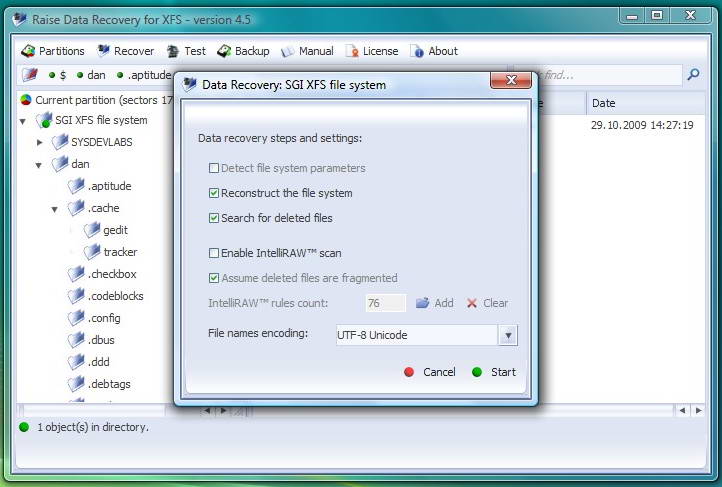Click the file list scroll right arrow
Image resolution: width=722 pixels, height=487 pixels.
click(x=699, y=410)
